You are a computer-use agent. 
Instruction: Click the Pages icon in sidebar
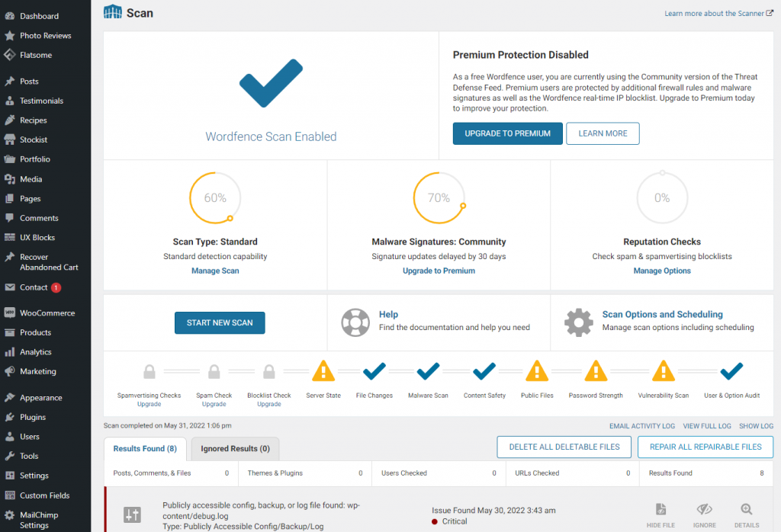pyautogui.click(x=9, y=198)
